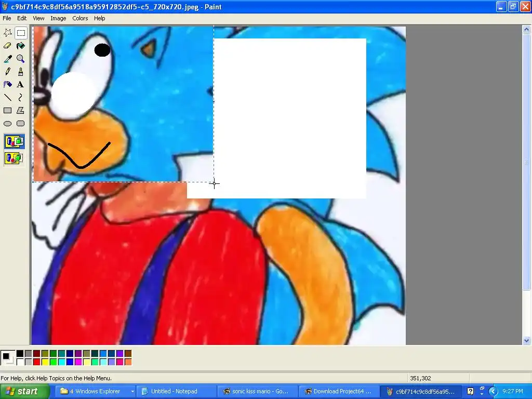Pick the dark gray color swatch
Image resolution: width=532 pixels, height=399 pixels.
[29, 354]
